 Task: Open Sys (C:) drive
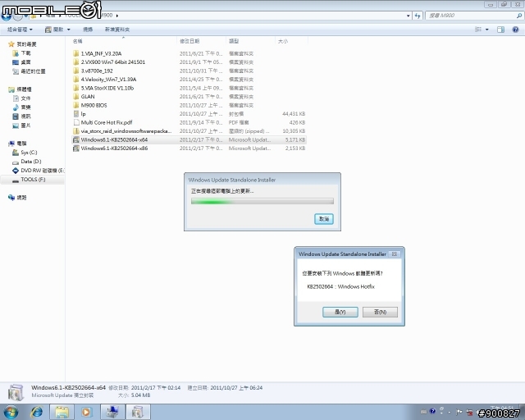click(25, 153)
